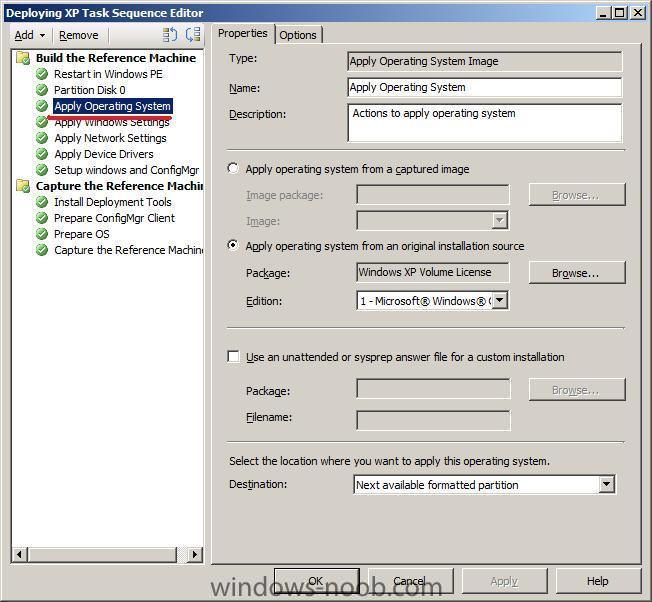
Task: Click the Type field showing Apply Operating System Image
Action: point(484,61)
